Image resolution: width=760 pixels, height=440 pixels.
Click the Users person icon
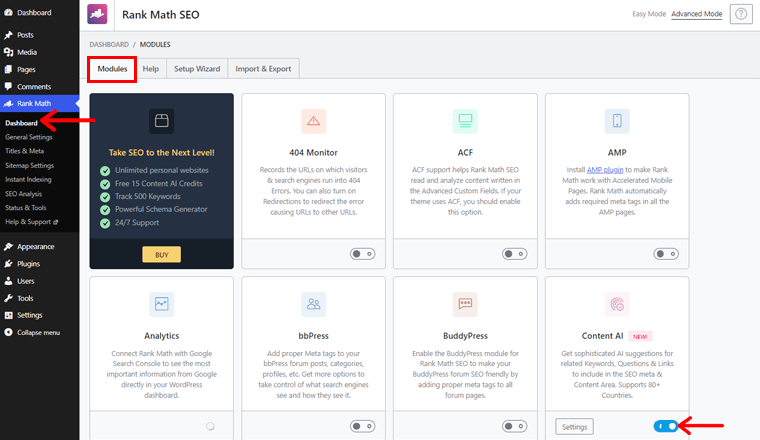8,281
